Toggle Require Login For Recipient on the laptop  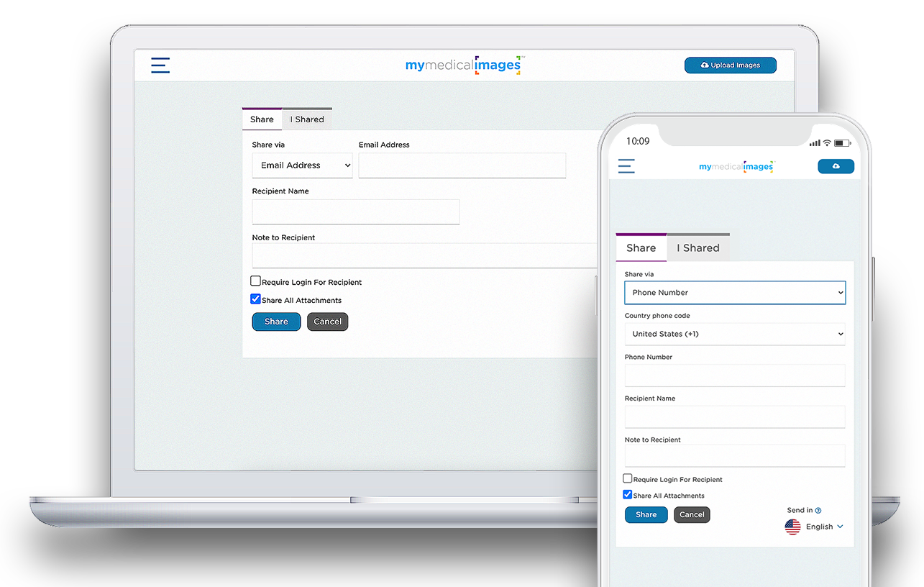(255, 281)
